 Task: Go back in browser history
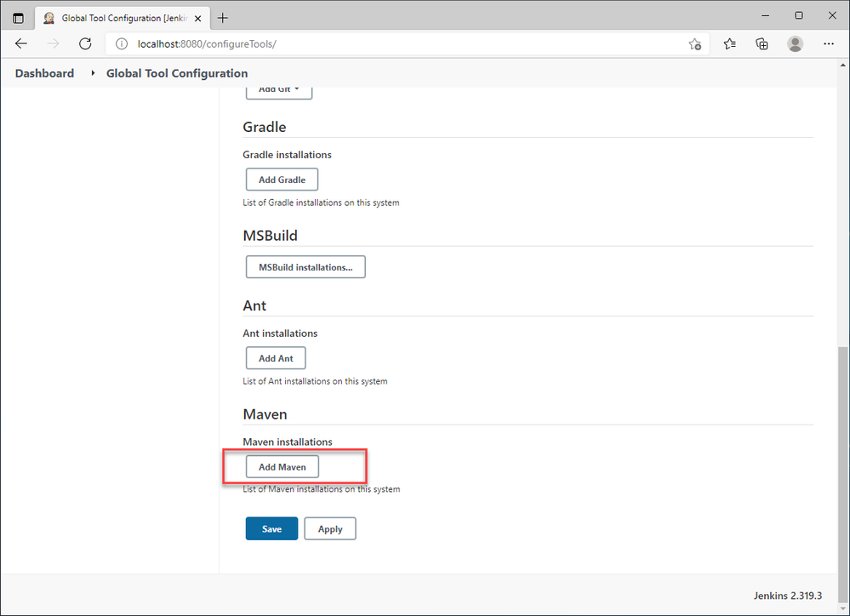point(21,44)
